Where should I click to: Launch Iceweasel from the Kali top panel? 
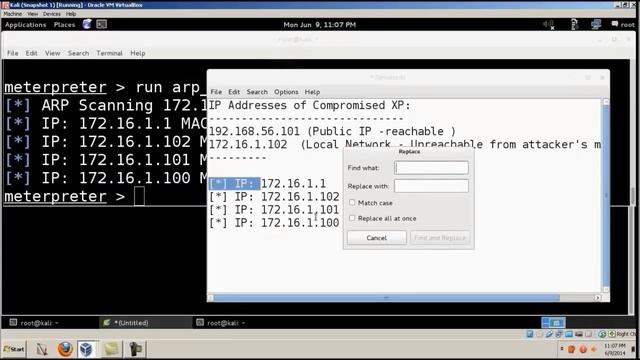(x=87, y=24)
